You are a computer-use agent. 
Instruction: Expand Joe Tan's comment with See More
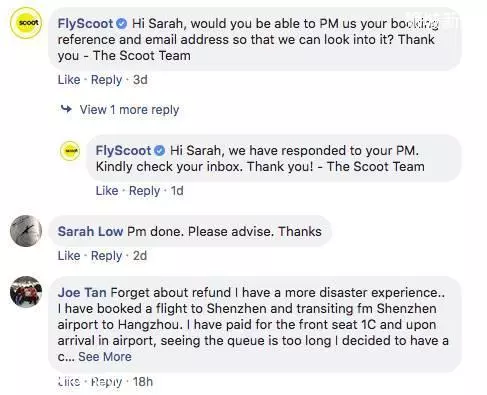105,357
